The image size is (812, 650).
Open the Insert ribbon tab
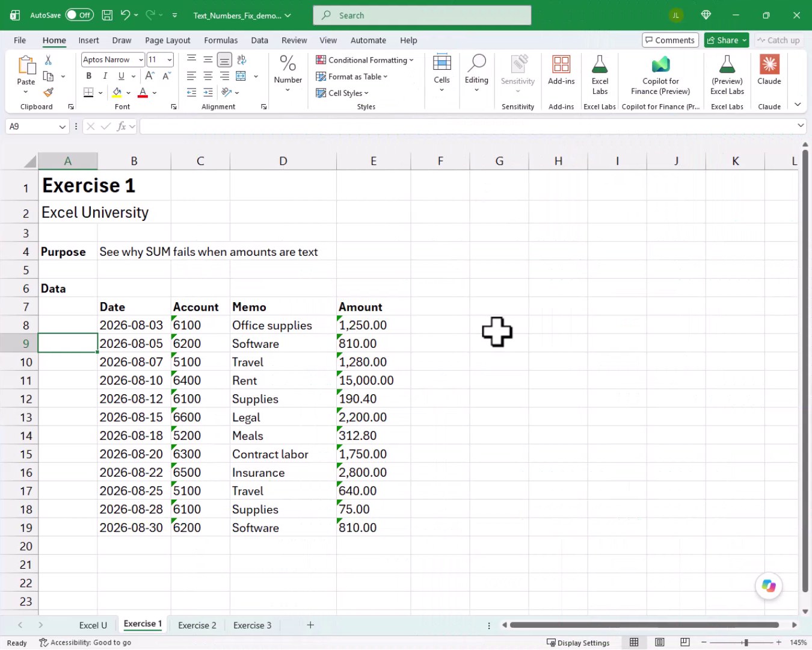click(x=88, y=40)
